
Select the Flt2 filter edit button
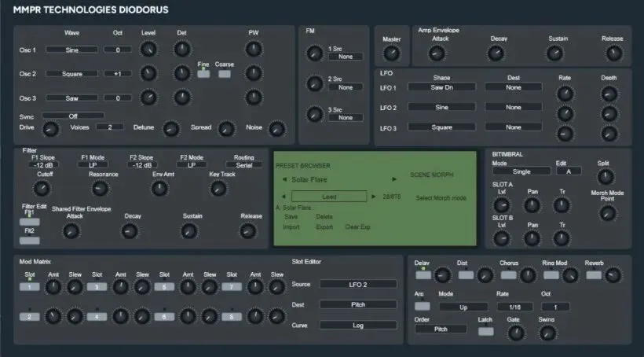30,241
